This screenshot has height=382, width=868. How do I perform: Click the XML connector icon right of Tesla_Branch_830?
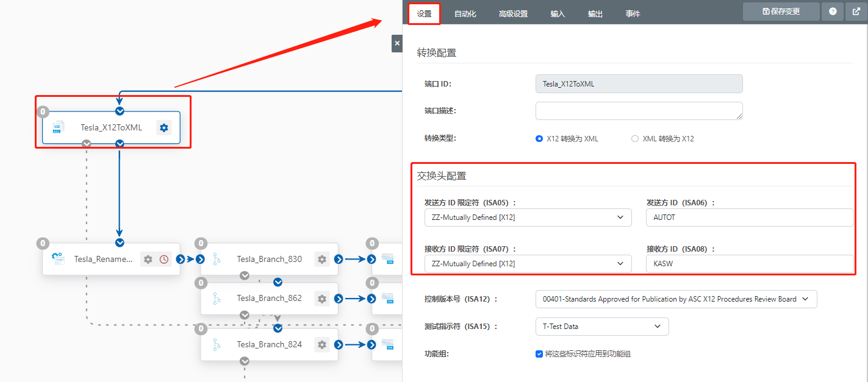click(x=387, y=259)
